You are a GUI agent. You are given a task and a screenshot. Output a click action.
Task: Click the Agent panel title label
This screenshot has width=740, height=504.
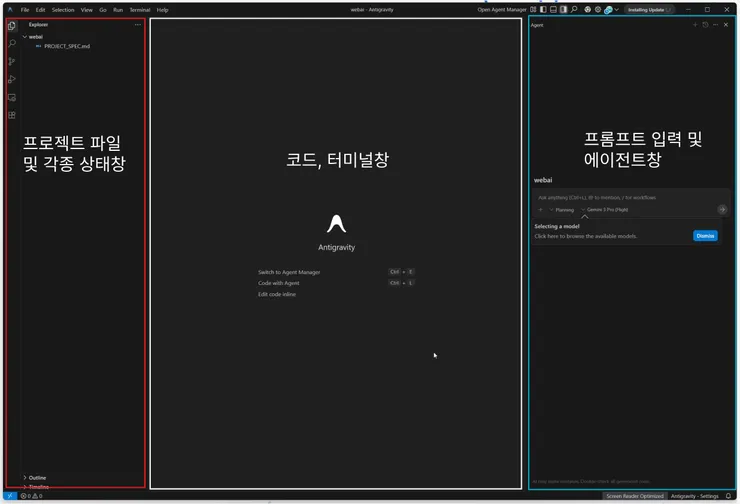click(537, 25)
